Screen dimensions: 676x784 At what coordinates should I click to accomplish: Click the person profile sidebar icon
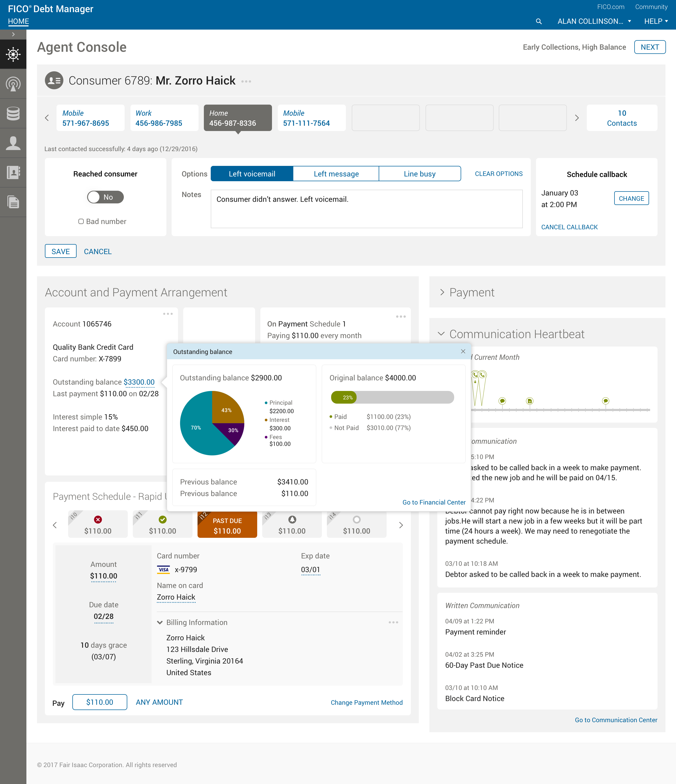point(13,143)
